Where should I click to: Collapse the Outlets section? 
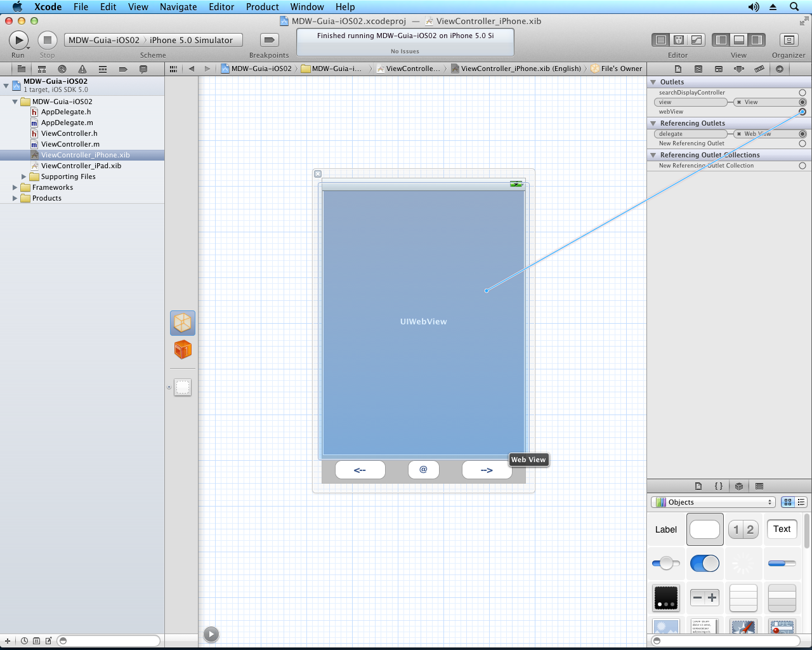point(653,82)
